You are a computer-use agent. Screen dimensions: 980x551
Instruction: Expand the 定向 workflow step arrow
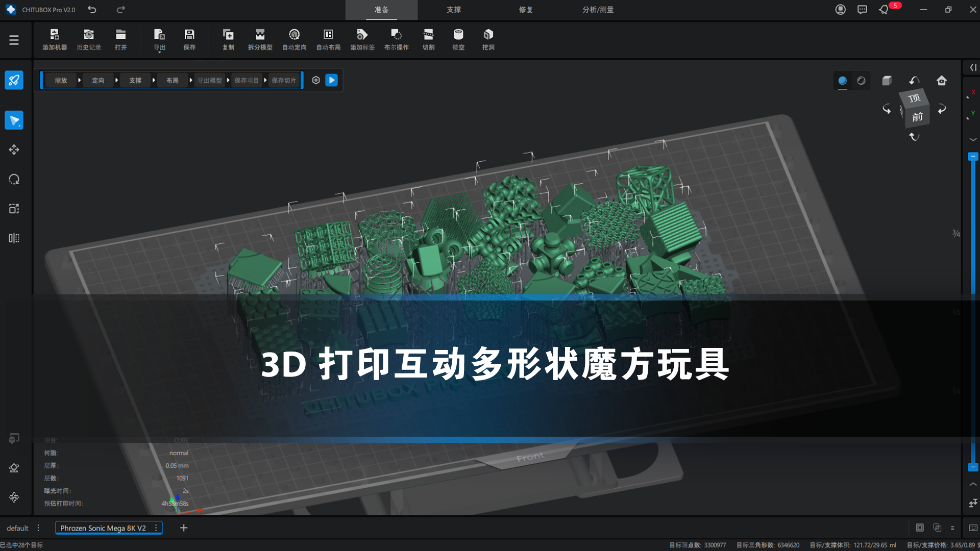coord(117,80)
